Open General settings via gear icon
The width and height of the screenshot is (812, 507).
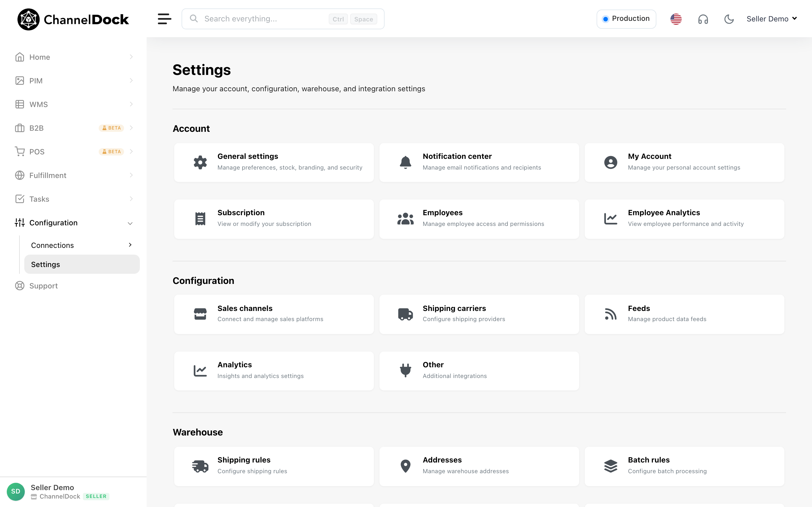click(x=200, y=162)
